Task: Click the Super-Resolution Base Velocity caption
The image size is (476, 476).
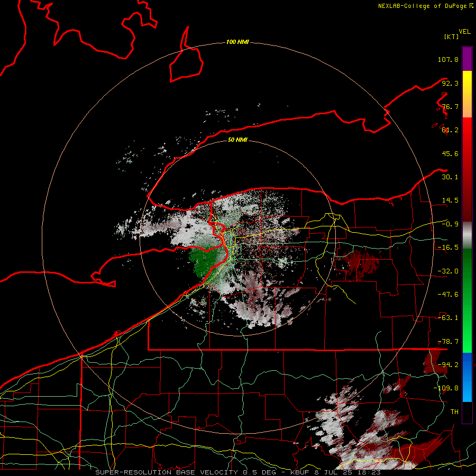Action: coord(238,472)
